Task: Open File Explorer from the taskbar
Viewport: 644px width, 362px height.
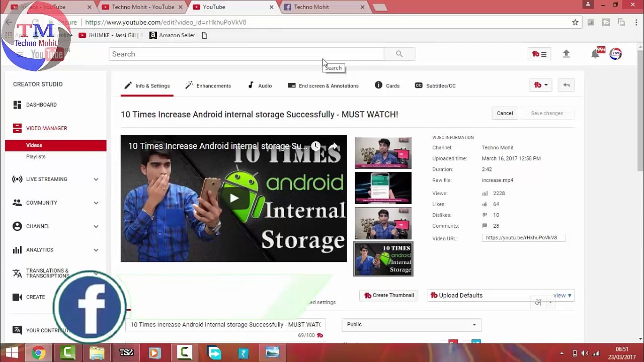Action: click(97, 353)
